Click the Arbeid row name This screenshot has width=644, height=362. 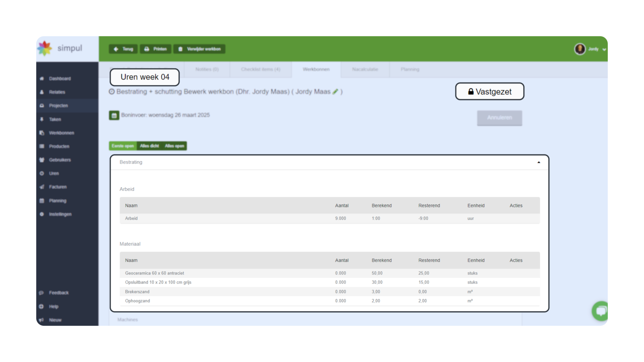[x=131, y=218]
